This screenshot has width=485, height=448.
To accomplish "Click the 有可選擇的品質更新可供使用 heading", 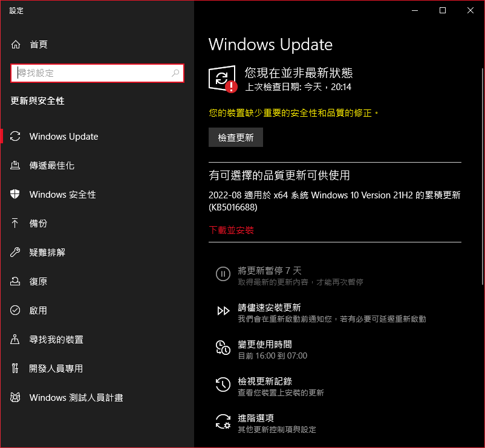I will pyautogui.click(x=279, y=175).
